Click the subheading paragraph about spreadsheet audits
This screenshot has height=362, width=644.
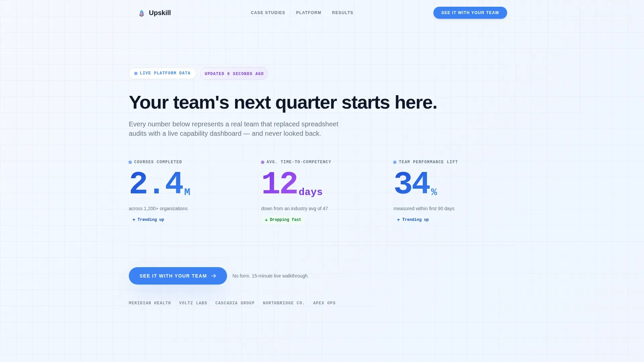click(x=233, y=129)
